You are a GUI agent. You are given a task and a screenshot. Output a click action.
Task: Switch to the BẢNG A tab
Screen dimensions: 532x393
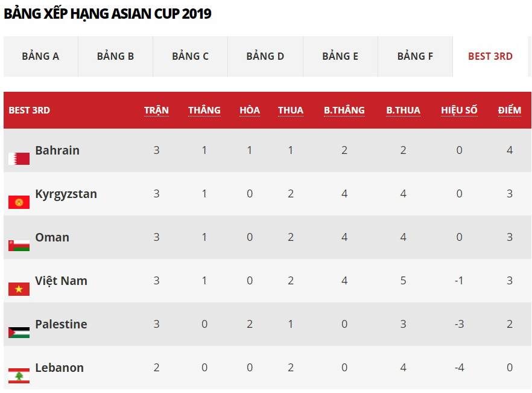click(41, 56)
